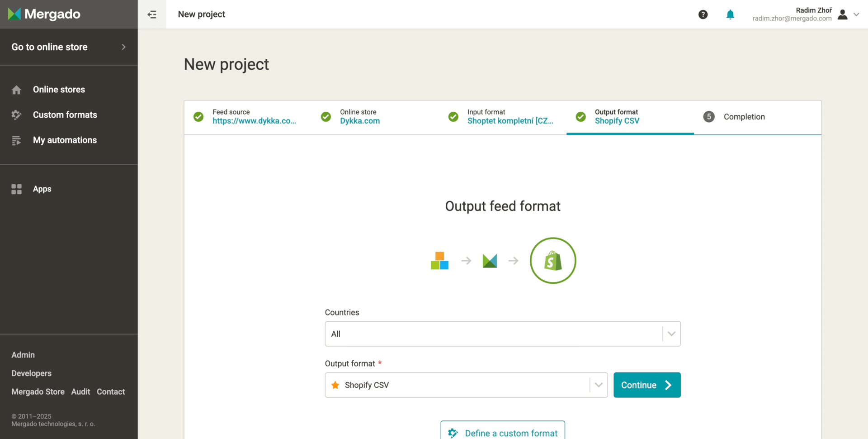Viewport: 868px width, 439px height.
Task: Go to the Feed source step
Action: pos(254,117)
